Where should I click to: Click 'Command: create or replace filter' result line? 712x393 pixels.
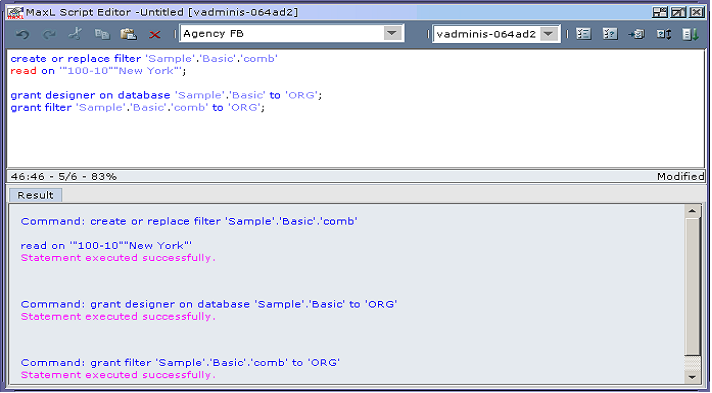189,221
